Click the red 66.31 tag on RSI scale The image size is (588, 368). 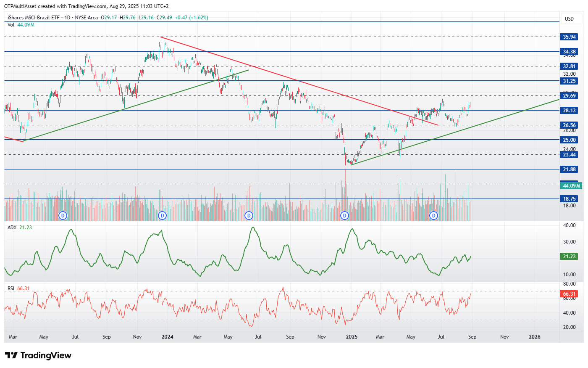(569, 294)
